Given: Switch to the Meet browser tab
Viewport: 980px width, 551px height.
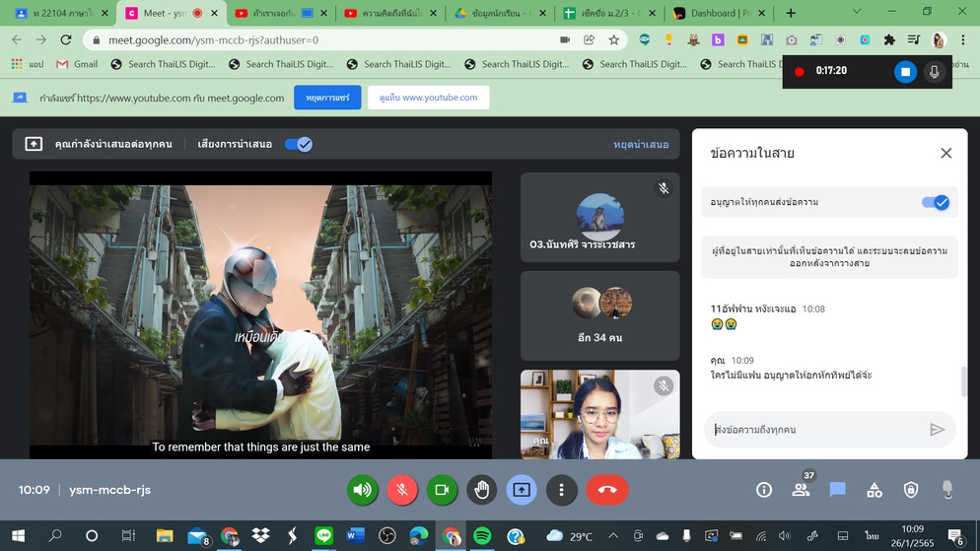Looking at the screenshot, I should click(170, 13).
